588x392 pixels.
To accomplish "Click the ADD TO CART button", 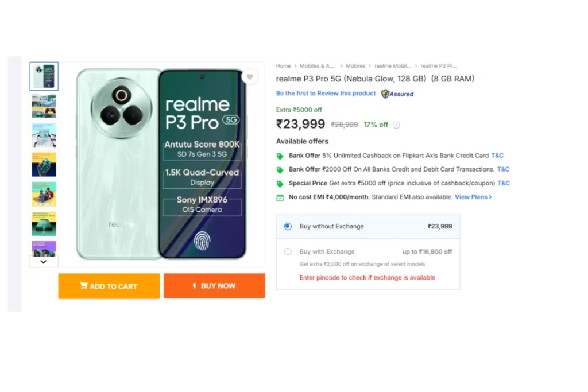I will (x=109, y=286).
